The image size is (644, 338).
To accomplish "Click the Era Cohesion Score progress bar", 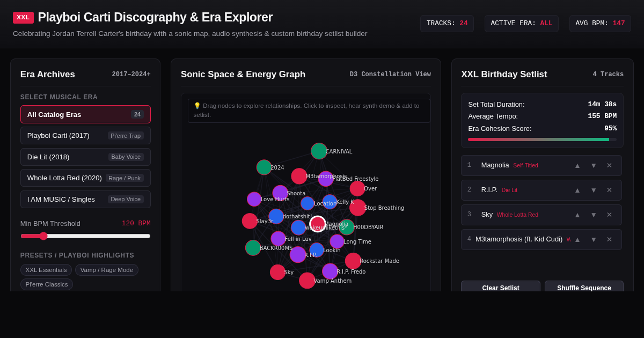I will click(x=542, y=139).
